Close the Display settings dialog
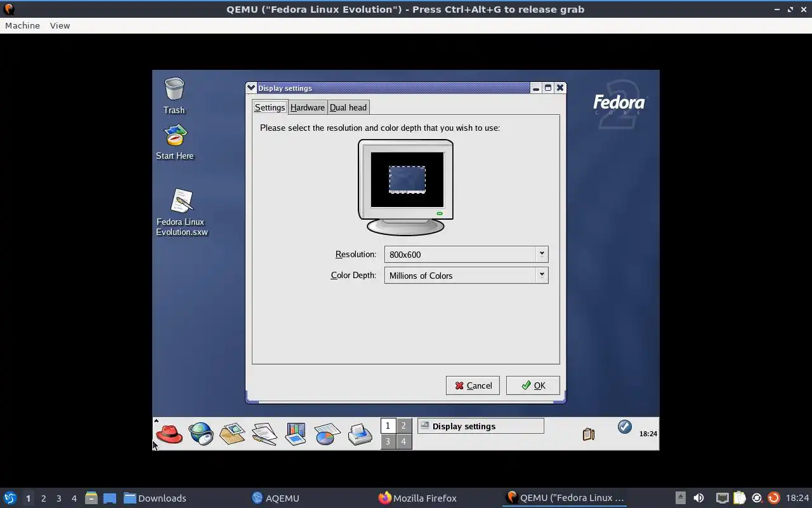The width and height of the screenshot is (812, 508). [560, 88]
